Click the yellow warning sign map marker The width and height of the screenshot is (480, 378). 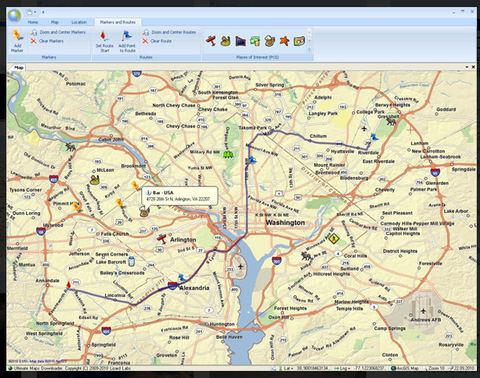pos(333,238)
